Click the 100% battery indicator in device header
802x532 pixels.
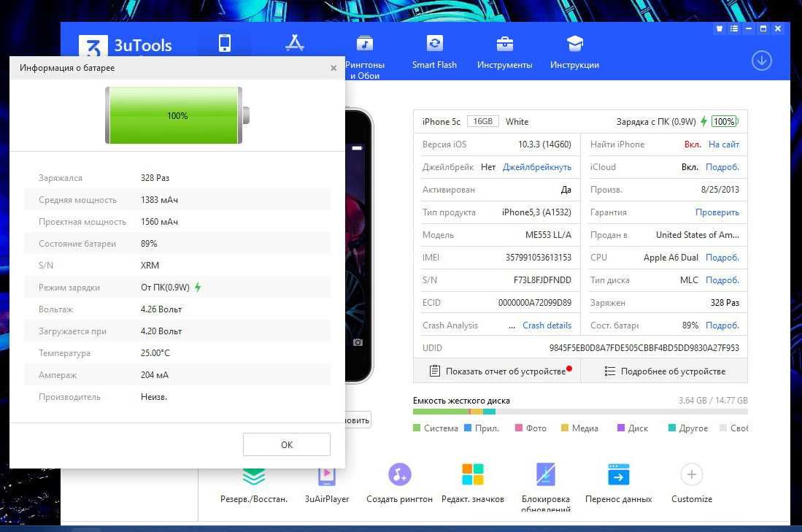[724, 121]
